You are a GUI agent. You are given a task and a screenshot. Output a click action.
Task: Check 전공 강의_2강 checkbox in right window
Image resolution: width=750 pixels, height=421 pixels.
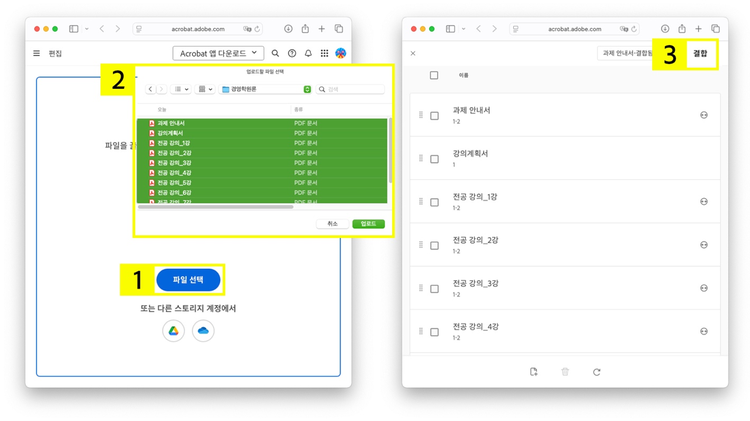[434, 245]
